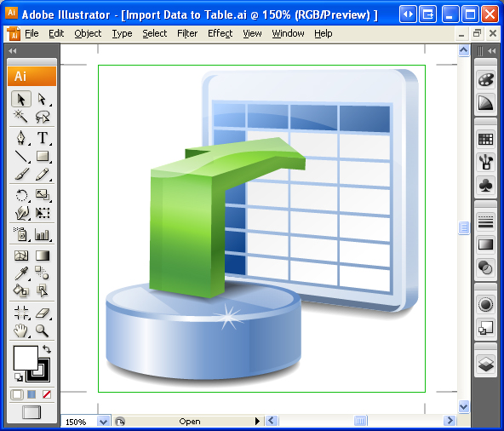Screen dimensions: 504x431
Task: Open the Swatches panel grid icon
Action: 485,140
